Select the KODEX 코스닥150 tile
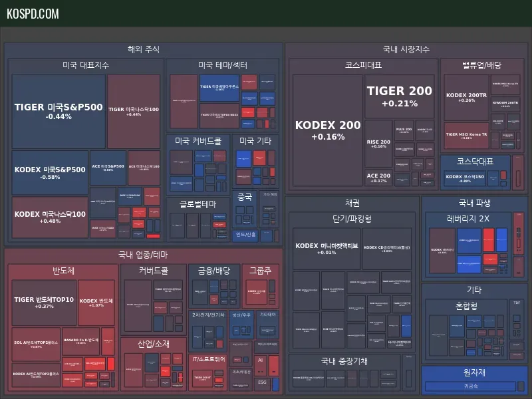The height and width of the screenshot is (399, 532). 465,178
